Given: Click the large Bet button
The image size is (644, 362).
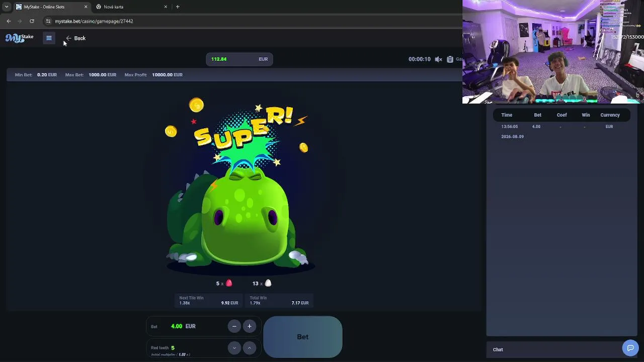Looking at the screenshot, I should pyautogui.click(x=303, y=337).
